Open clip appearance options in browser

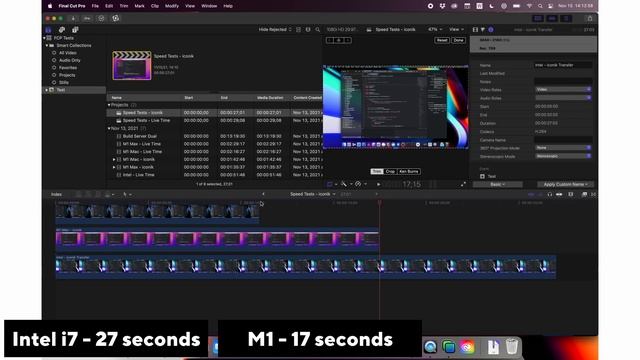(x=308, y=29)
